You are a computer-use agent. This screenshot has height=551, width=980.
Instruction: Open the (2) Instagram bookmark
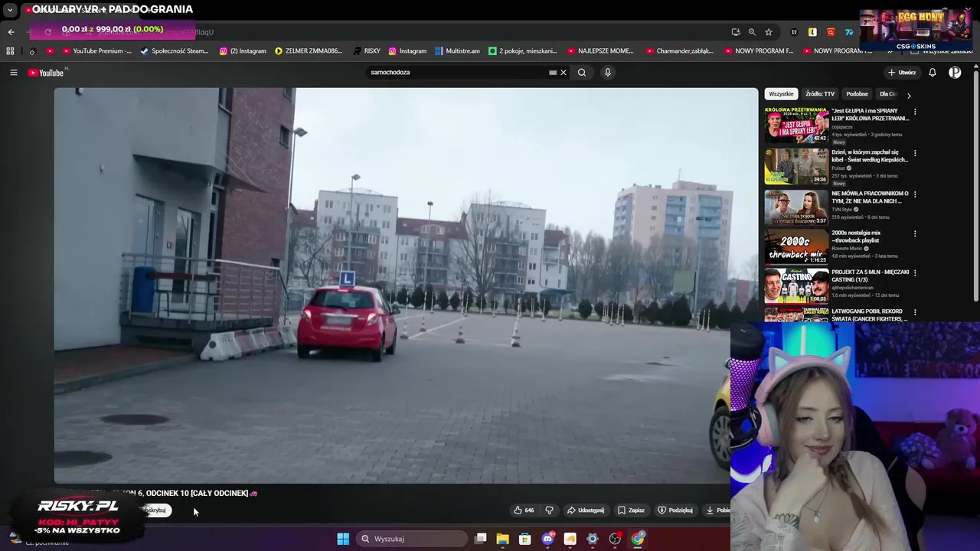(x=243, y=51)
